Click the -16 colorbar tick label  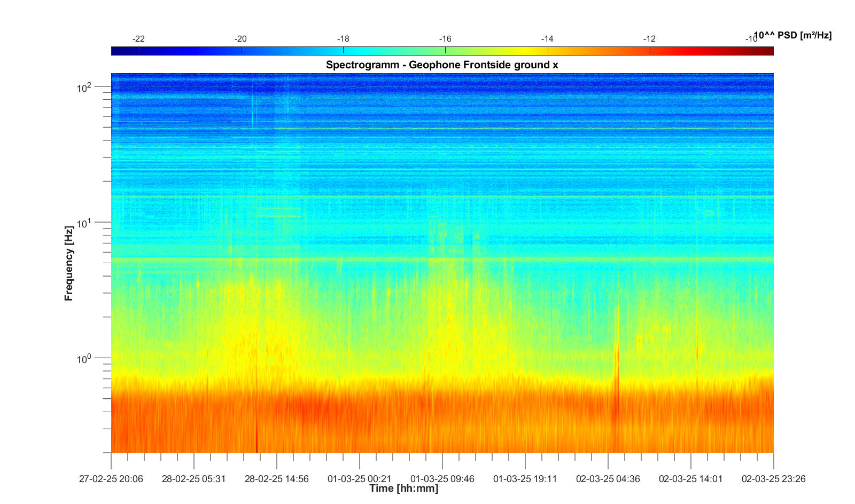[x=445, y=39]
